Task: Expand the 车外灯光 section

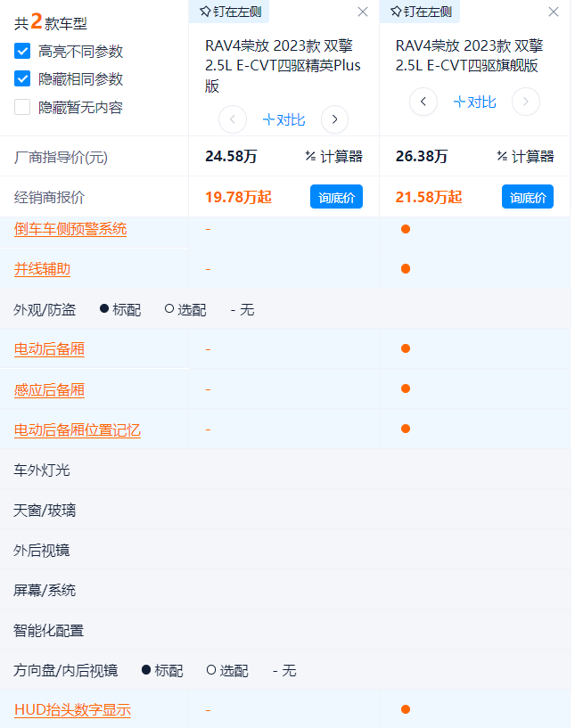Action: 42,470
